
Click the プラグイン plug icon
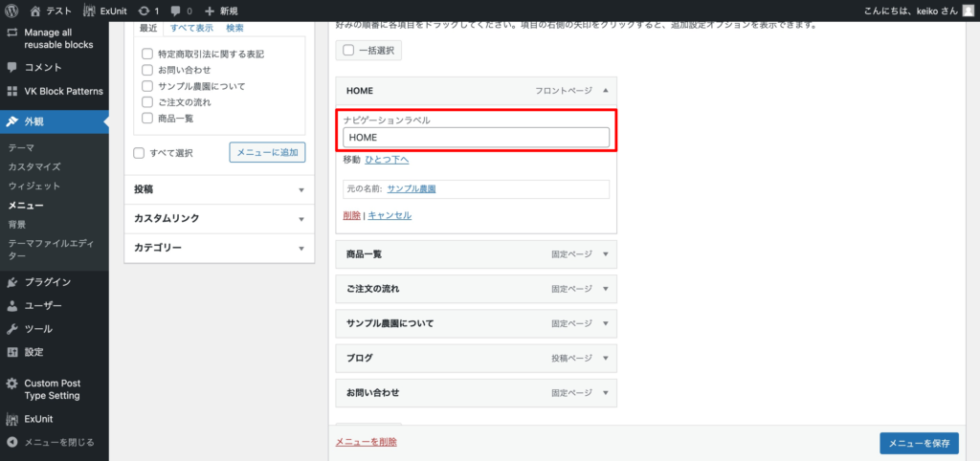pyautogui.click(x=11, y=282)
